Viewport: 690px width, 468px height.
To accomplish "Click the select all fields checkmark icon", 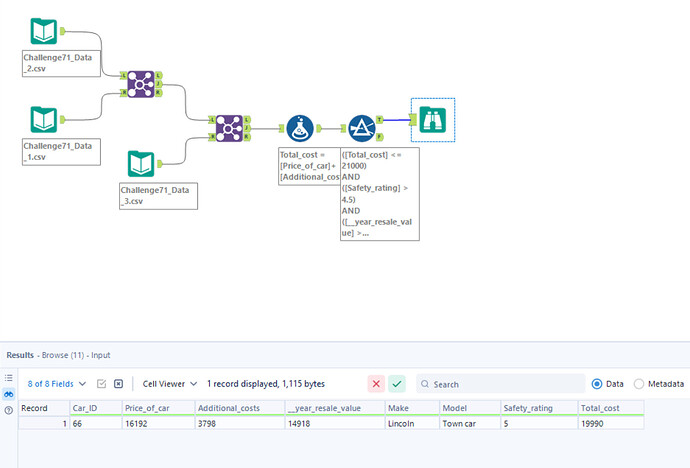I will pyautogui.click(x=101, y=384).
